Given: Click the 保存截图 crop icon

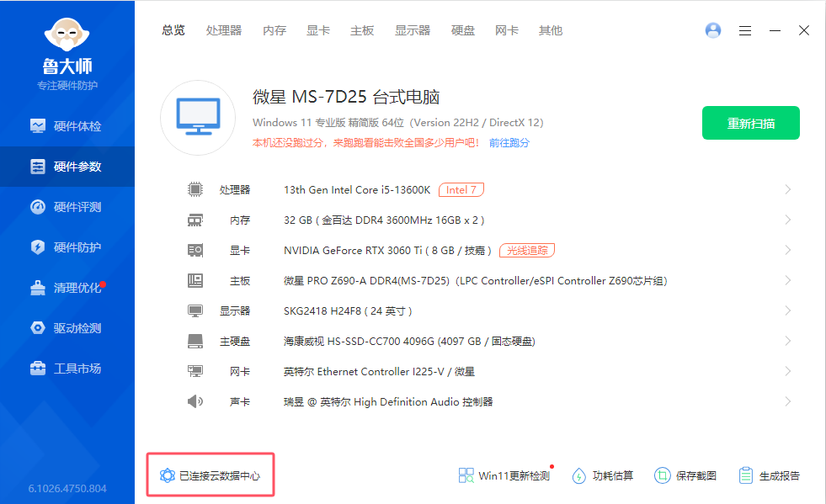Looking at the screenshot, I should 662,475.
